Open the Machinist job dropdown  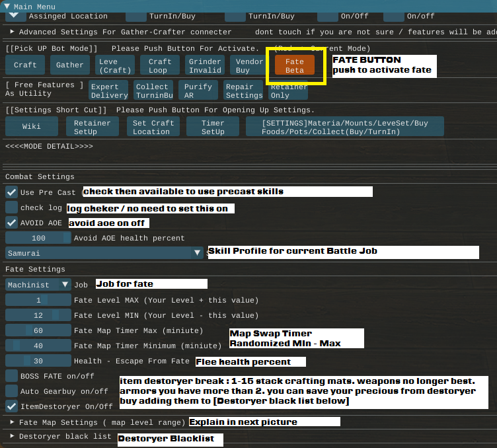(38, 284)
